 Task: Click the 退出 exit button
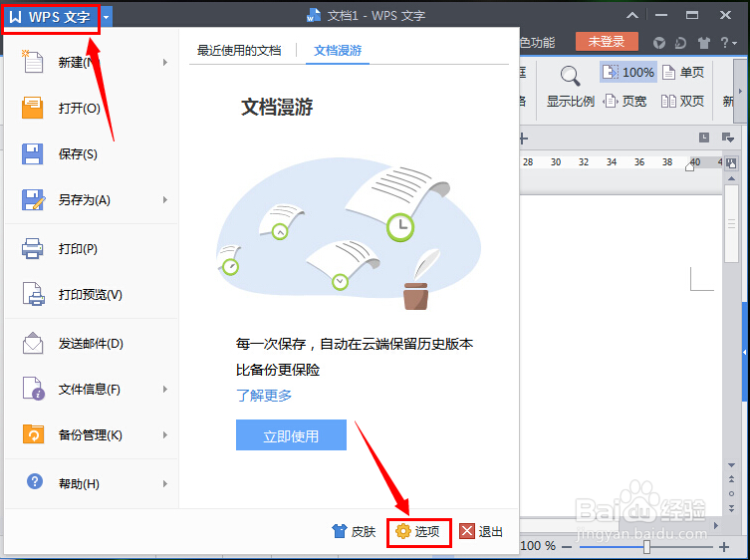[481, 531]
